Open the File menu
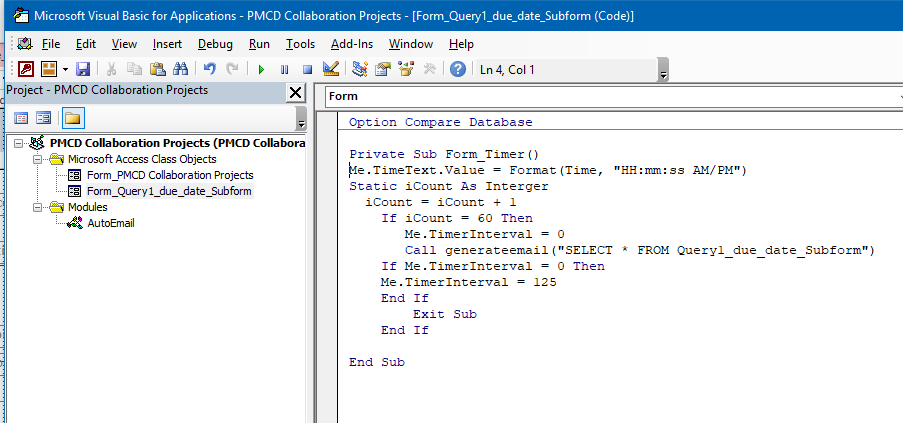 51,44
